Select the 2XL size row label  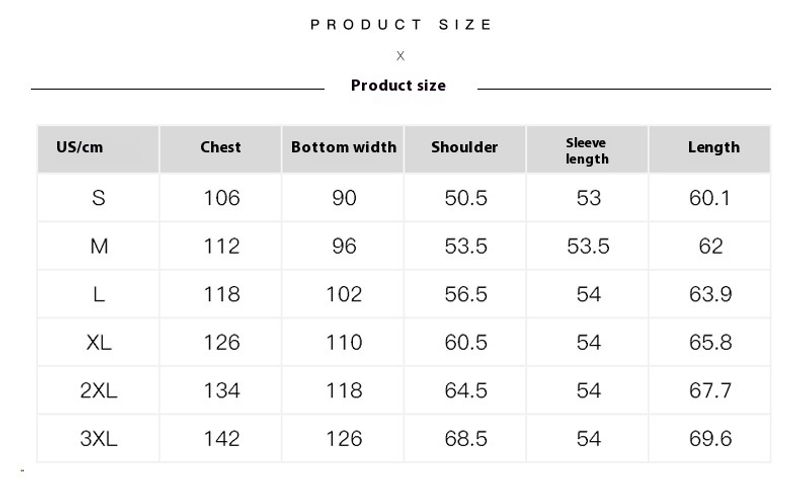(x=98, y=391)
